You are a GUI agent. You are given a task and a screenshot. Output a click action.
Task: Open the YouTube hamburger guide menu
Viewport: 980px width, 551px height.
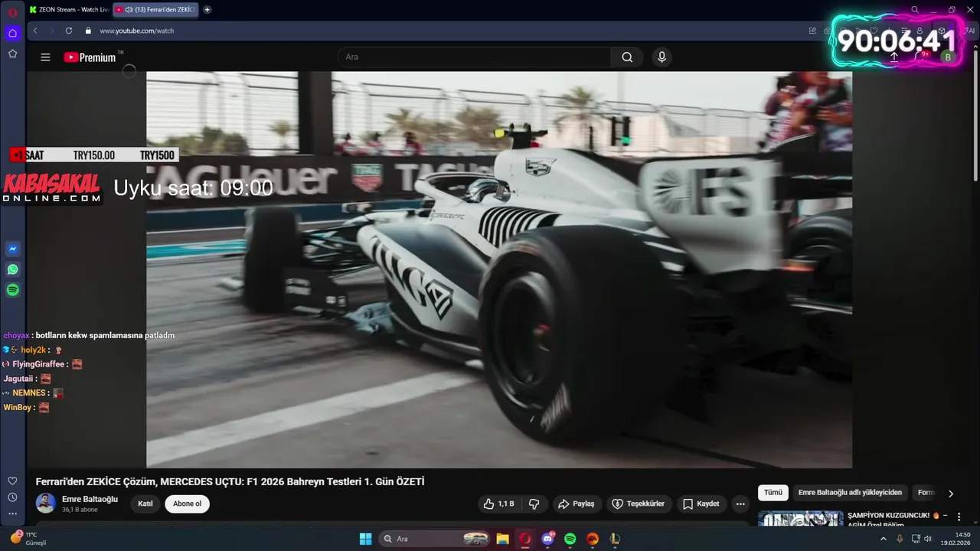(45, 57)
